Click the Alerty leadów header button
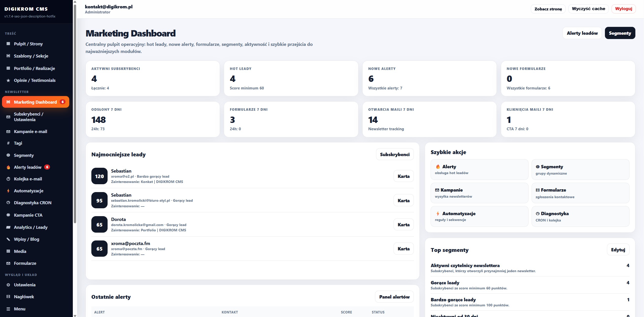This screenshot has width=644, height=317. point(582,33)
